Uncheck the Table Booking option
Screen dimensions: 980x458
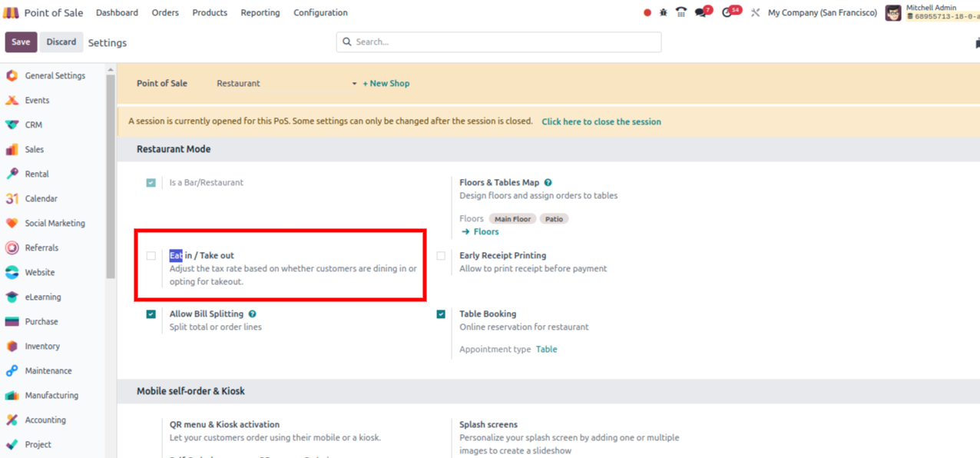pos(441,314)
